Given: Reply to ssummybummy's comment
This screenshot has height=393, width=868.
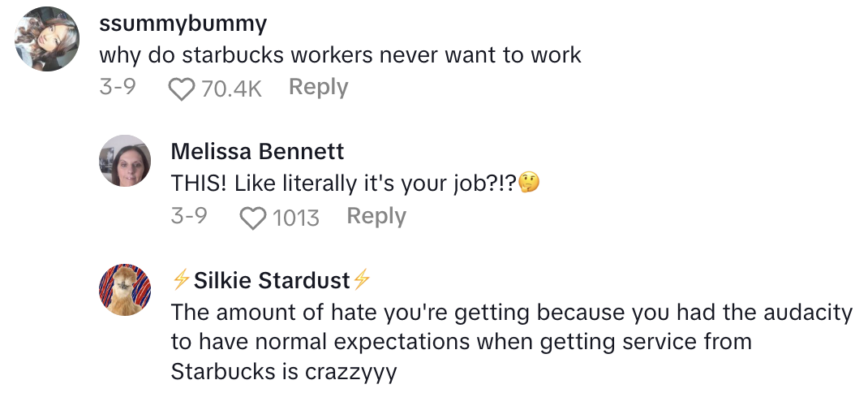Looking at the screenshot, I should point(318,88).
